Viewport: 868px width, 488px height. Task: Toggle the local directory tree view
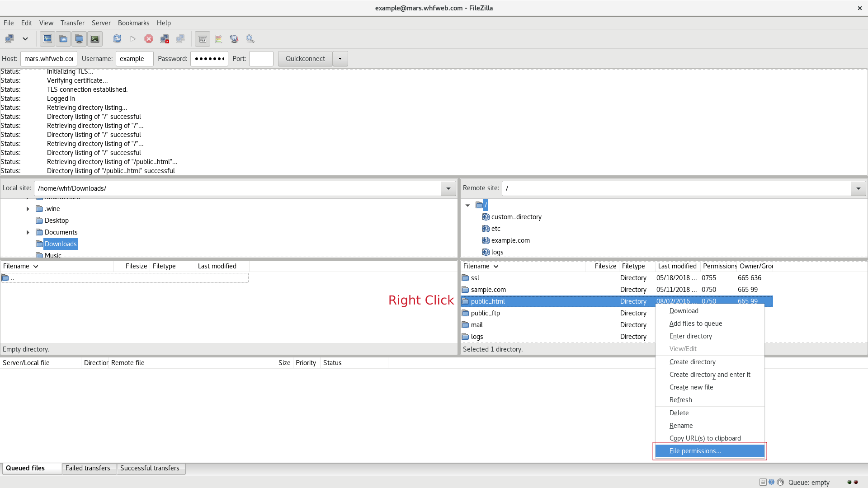[x=63, y=39]
